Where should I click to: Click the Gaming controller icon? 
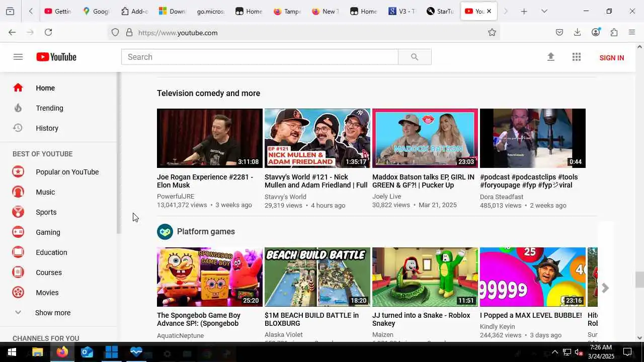click(x=18, y=232)
